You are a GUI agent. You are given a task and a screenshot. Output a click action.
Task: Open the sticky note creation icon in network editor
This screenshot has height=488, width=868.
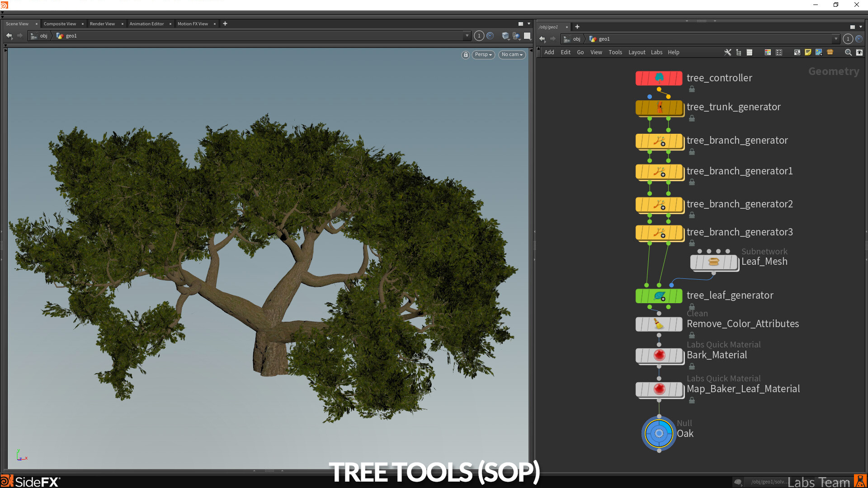click(808, 52)
